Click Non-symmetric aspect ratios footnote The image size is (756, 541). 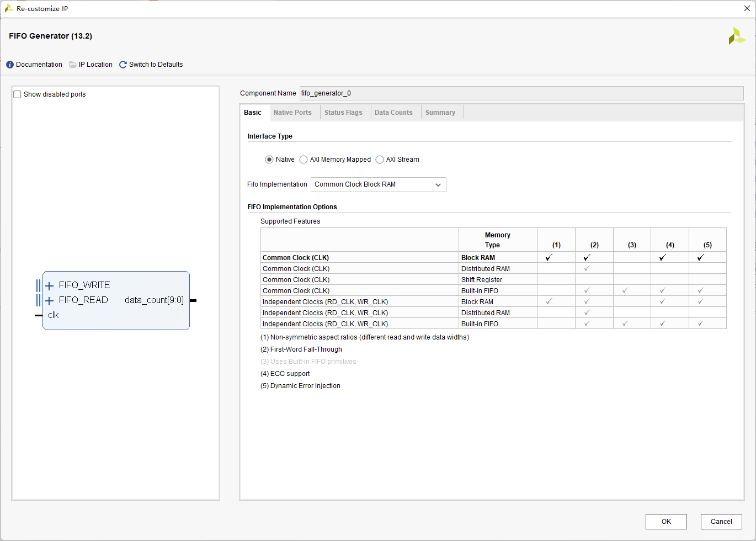(x=365, y=337)
